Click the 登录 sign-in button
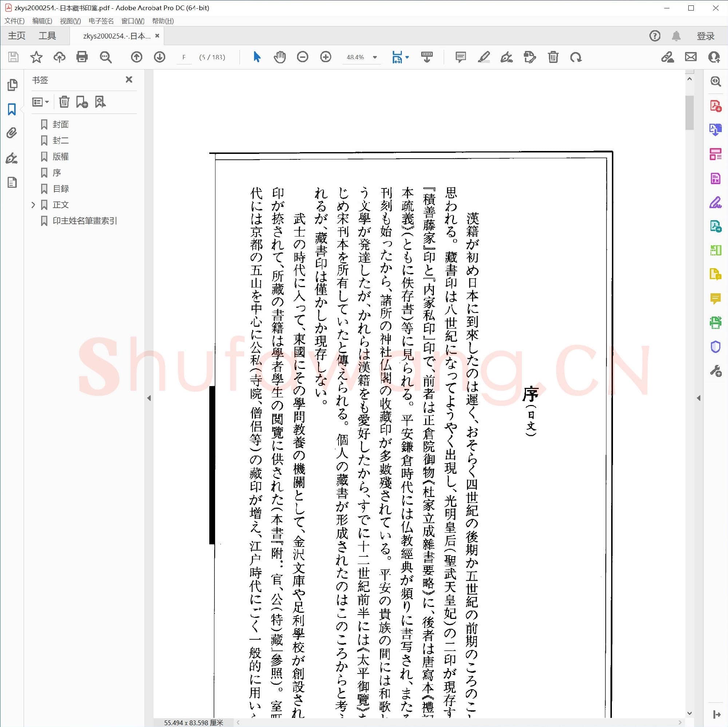 coord(705,35)
